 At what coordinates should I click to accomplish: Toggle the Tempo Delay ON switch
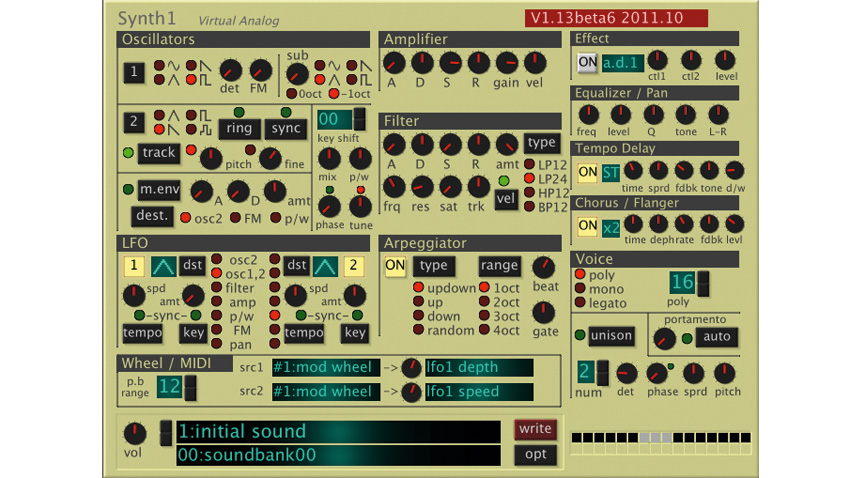588,173
